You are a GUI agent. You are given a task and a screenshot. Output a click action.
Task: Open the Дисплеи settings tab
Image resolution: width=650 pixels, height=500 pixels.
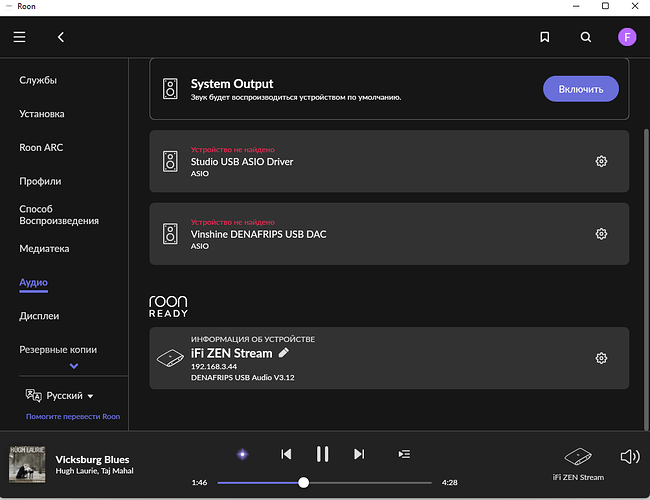pyautogui.click(x=39, y=316)
